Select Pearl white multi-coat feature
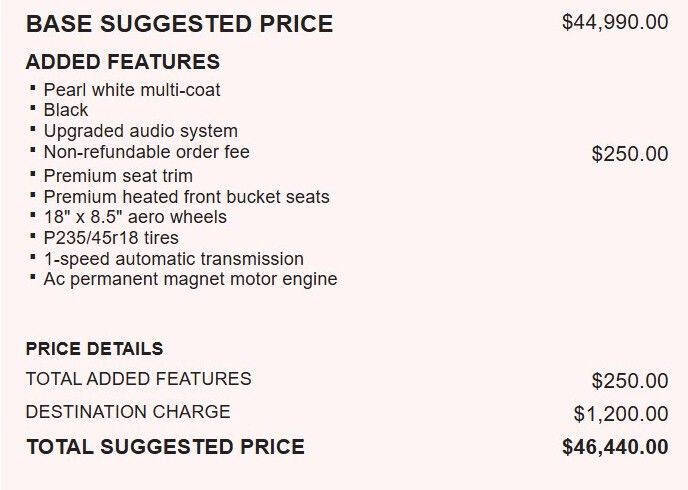688x490 pixels. (132, 90)
